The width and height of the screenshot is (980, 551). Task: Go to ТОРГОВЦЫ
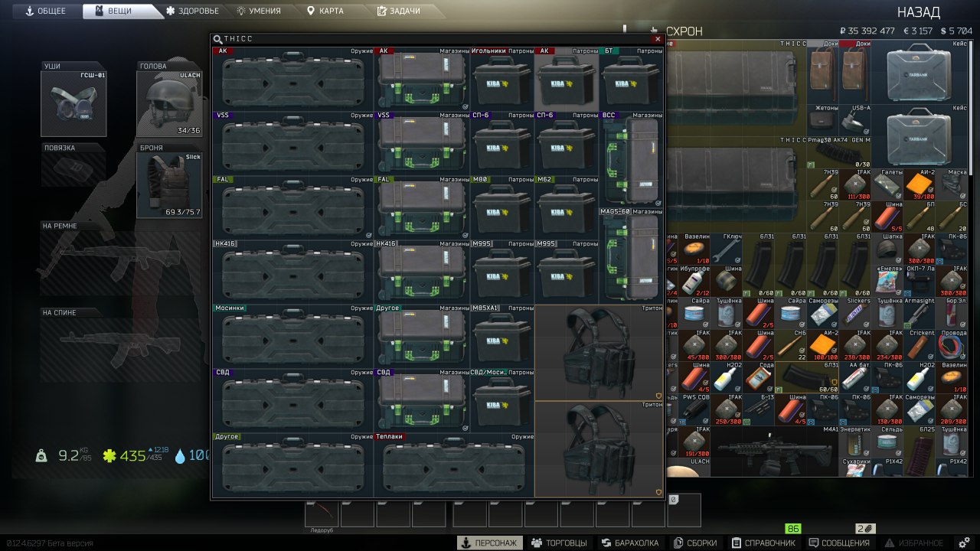[x=559, y=543]
